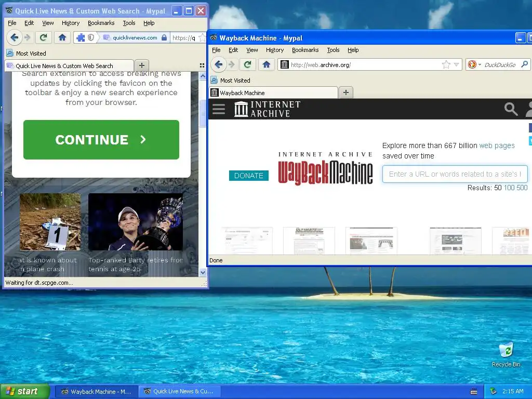Reload the Wayback Machine page
The width and height of the screenshot is (532, 399).
pyautogui.click(x=248, y=64)
